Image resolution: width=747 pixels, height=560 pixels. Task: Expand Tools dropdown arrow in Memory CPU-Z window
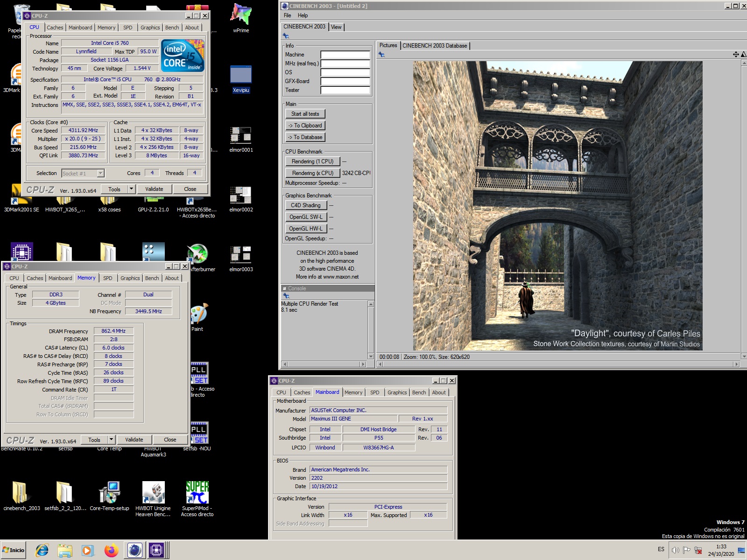[x=111, y=440]
